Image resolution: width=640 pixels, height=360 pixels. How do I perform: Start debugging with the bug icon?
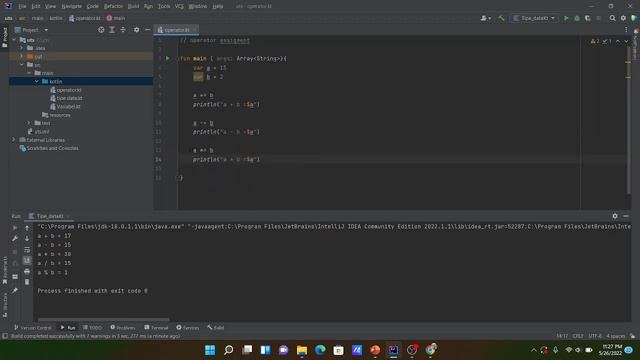click(x=577, y=18)
